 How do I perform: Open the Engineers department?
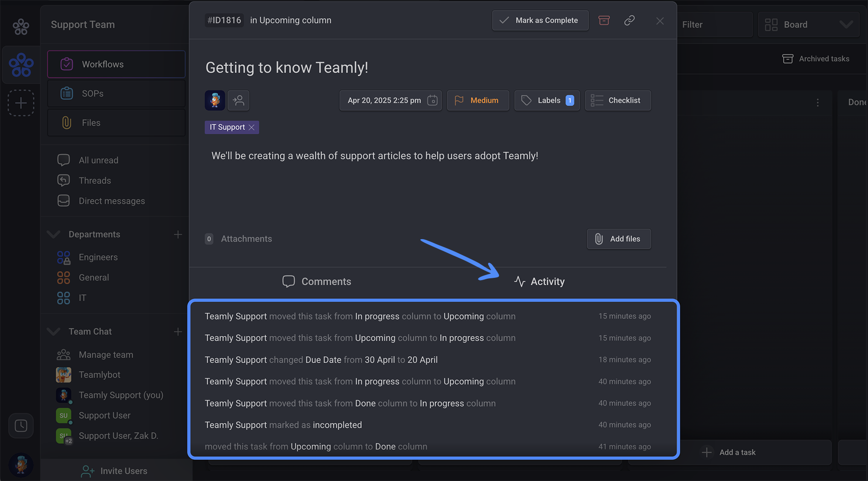pyautogui.click(x=87, y=257)
